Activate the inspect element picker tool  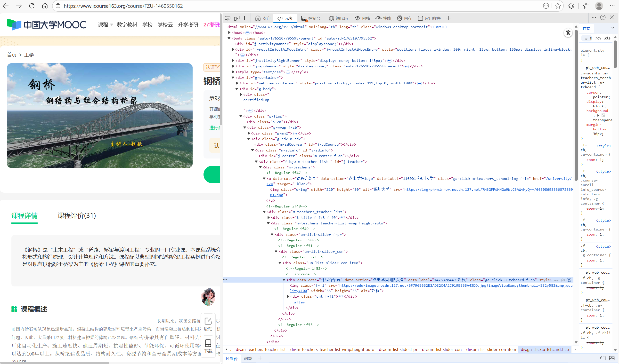(x=228, y=18)
